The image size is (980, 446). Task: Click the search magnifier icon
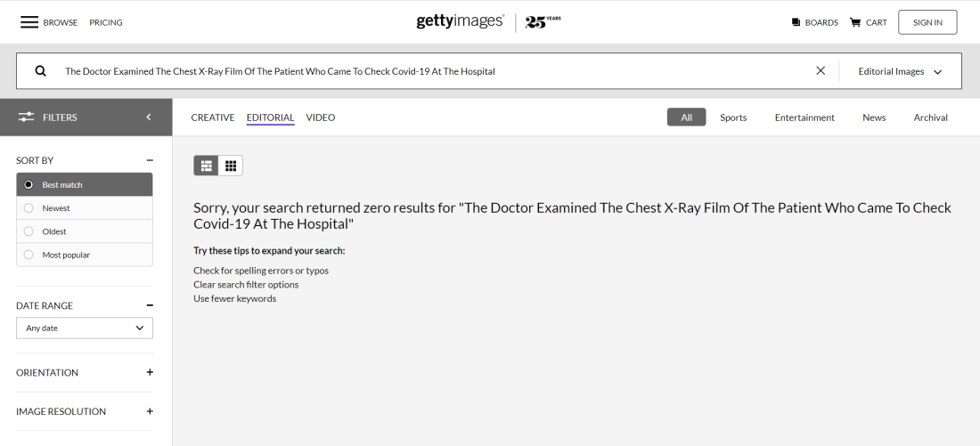click(x=41, y=71)
